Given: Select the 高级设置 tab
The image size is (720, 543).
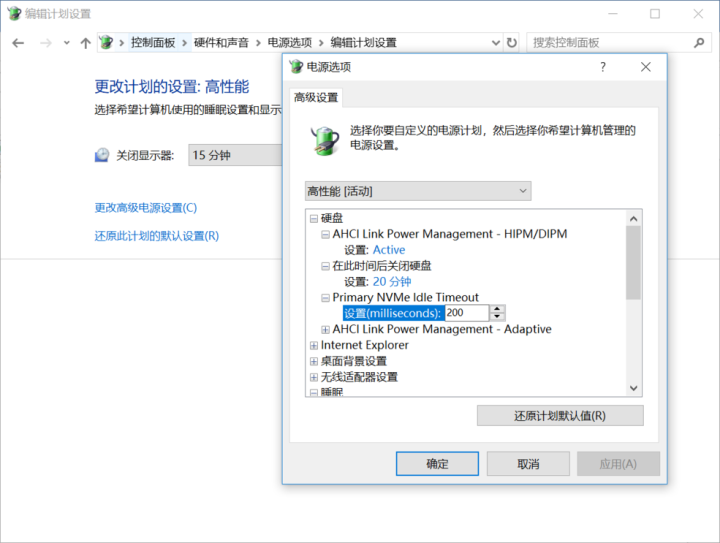Looking at the screenshot, I should pyautogui.click(x=316, y=97).
